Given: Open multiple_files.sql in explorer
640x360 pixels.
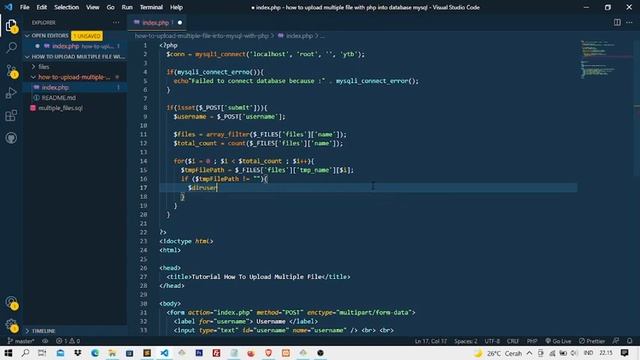Looking at the screenshot, I should 75,108.
